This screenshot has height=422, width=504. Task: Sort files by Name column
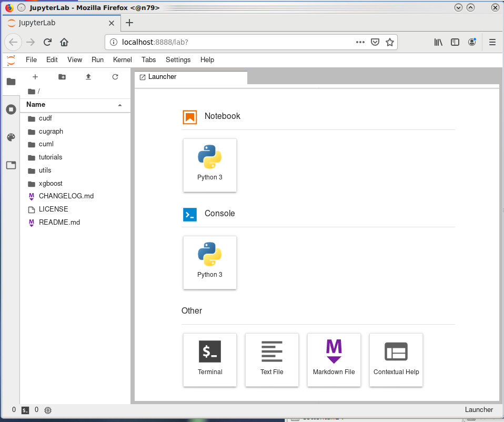coord(75,105)
